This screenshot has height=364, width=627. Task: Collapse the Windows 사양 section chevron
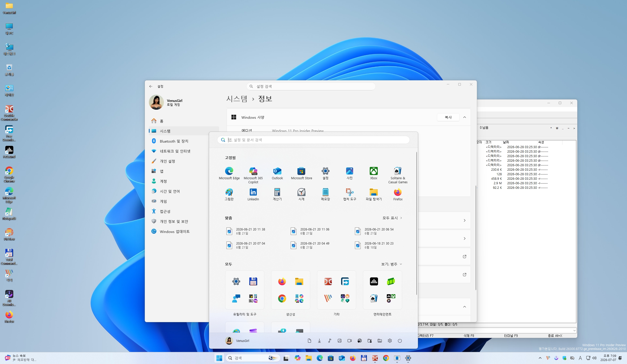click(x=465, y=117)
